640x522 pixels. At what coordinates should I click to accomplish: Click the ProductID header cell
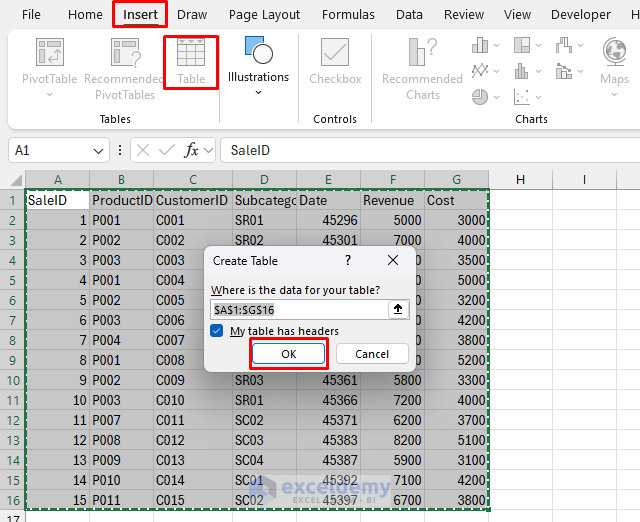122,200
